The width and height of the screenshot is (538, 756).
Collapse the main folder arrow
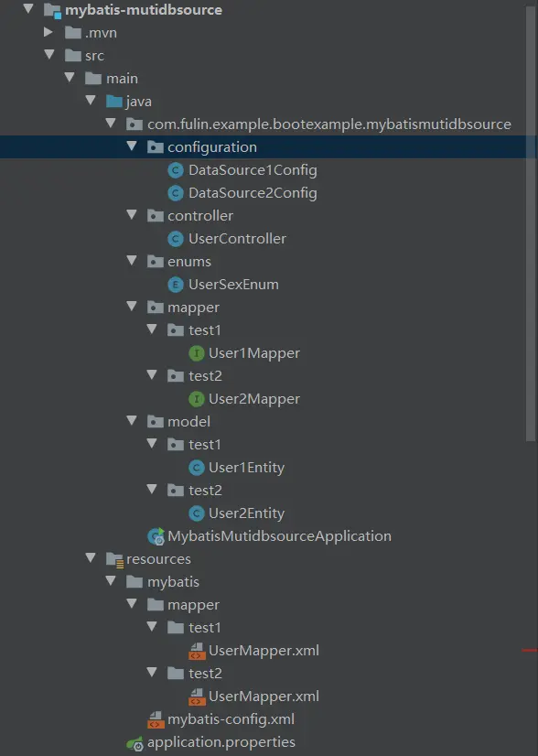click(x=70, y=77)
